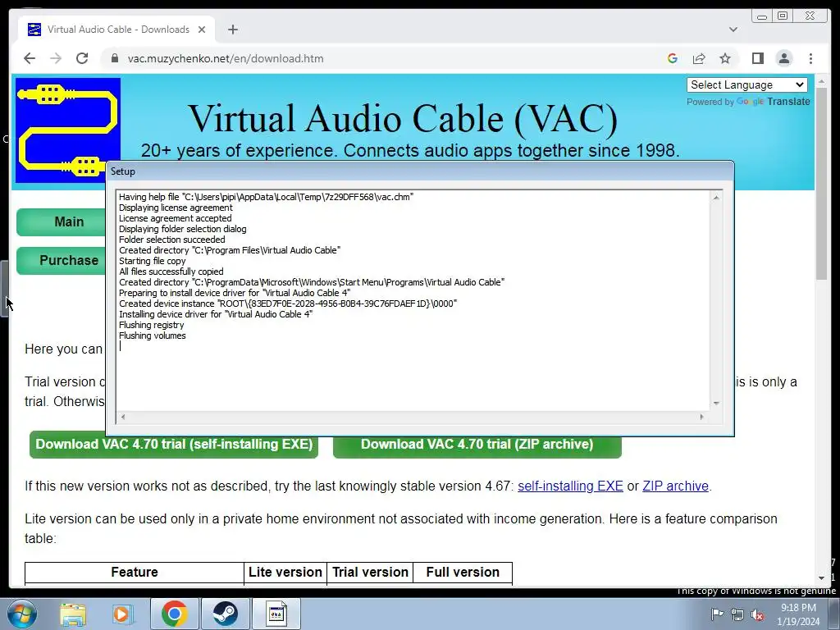Click the page vertical scrollbar thumb

click(822, 182)
